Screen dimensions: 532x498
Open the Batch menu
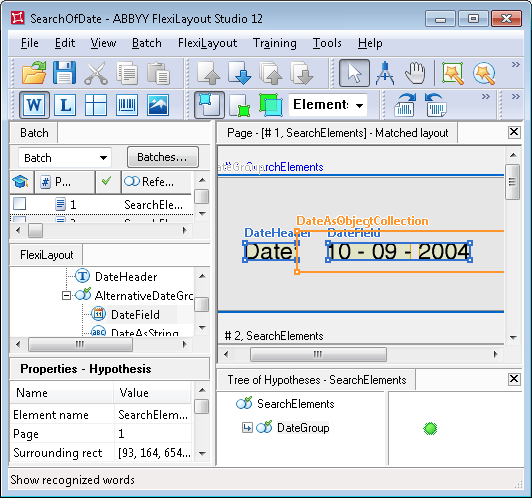tap(147, 43)
